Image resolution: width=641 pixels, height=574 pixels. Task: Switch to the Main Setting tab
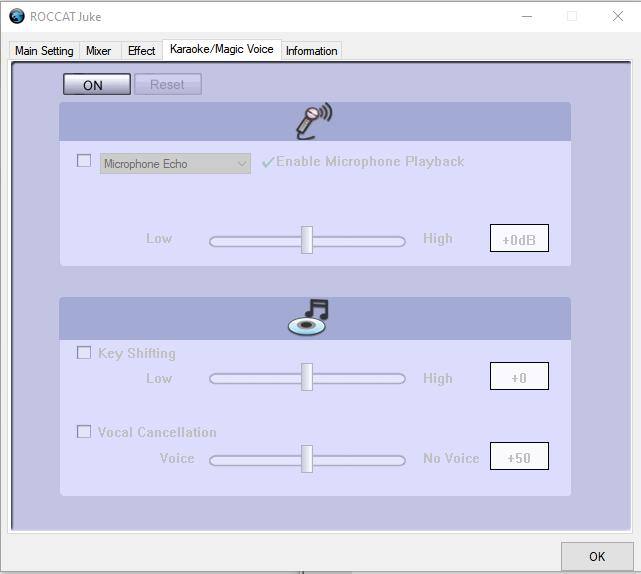[44, 51]
